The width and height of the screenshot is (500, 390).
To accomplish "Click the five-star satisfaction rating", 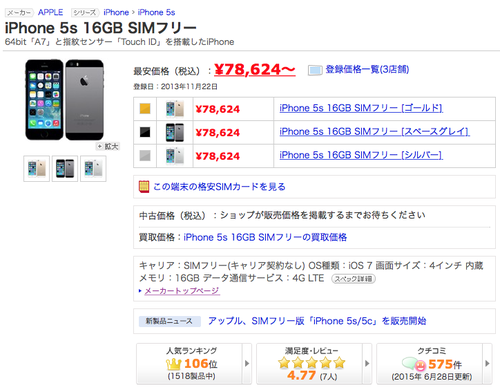I will [312, 363].
